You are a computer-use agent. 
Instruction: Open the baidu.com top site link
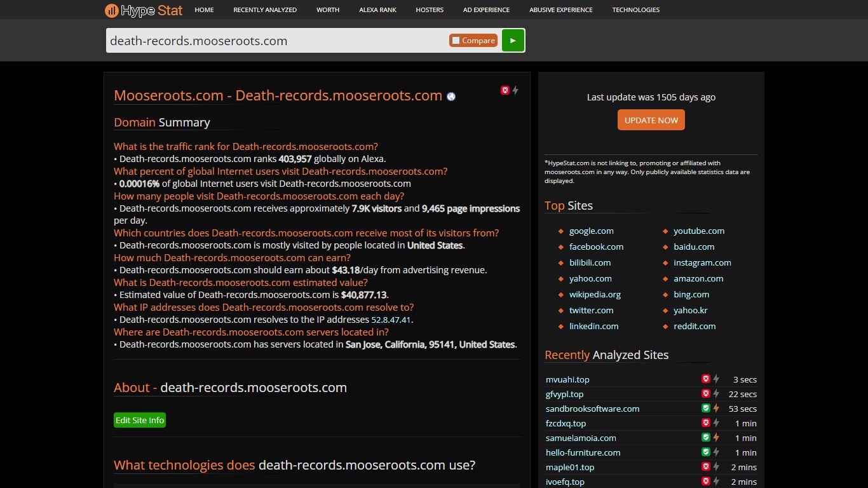pyautogui.click(x=694, y=247)
